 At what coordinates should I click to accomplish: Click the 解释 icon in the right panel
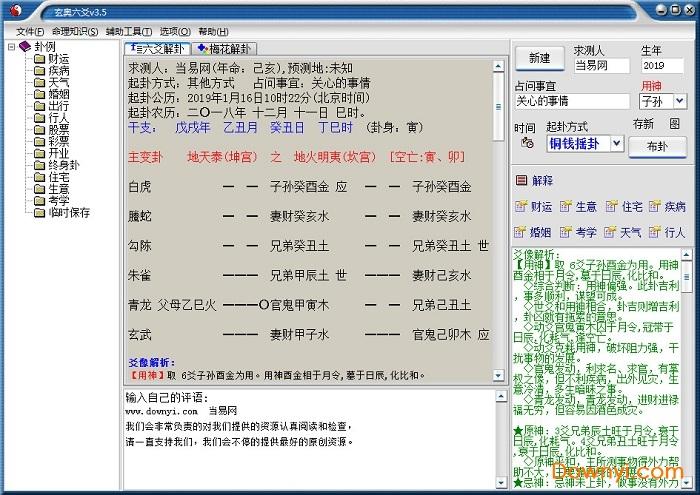tap(521, 180)
